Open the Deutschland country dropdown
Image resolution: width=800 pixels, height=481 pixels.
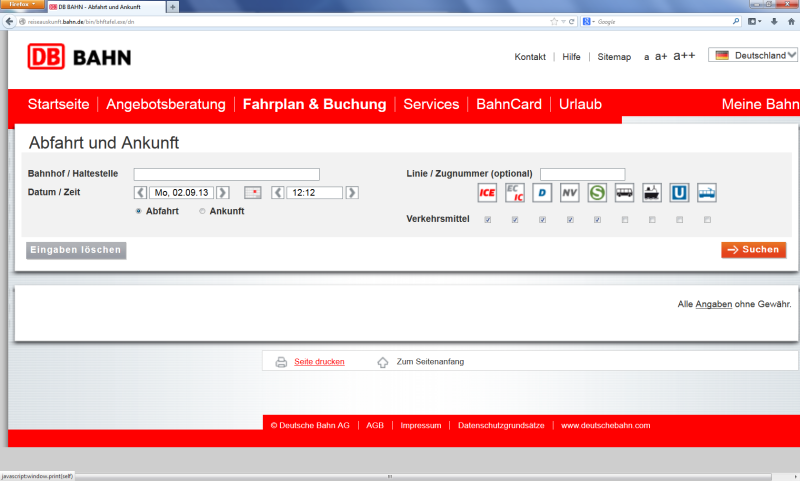point(753,55)
